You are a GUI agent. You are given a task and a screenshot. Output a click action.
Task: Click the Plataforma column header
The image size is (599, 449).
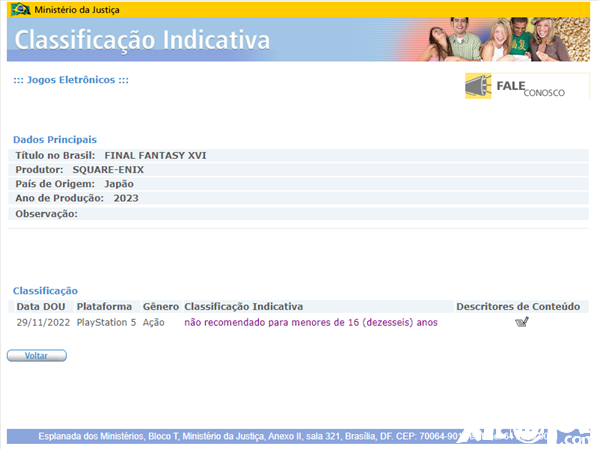click(x=104, y=306)
